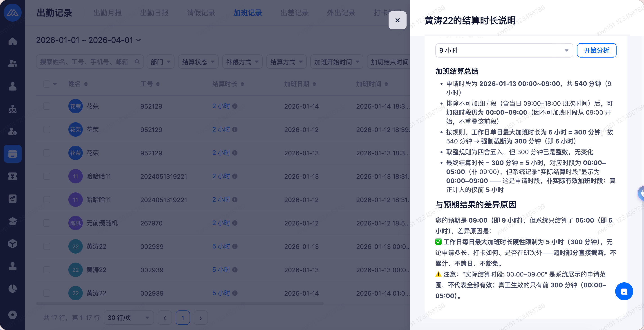Open the graduation cap training icon
Image resolution: width=644 pixels, height=330 pixels.
tap(13, 221)
